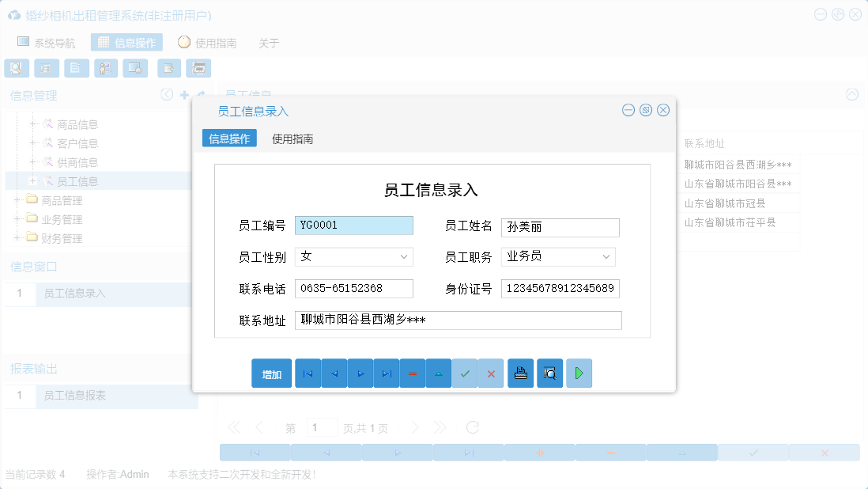The image size is (868, 489).
Task: Click the green run arrow in the dialog
Action: point(579,373)
